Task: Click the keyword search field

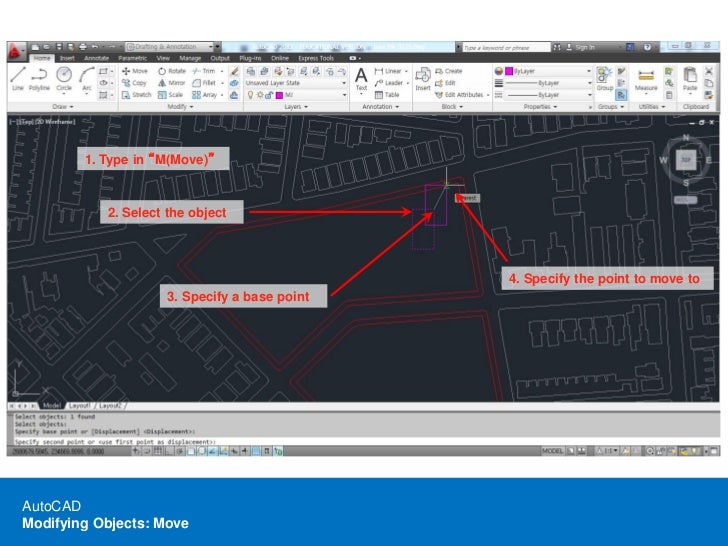Action: (x=506, y=47)
